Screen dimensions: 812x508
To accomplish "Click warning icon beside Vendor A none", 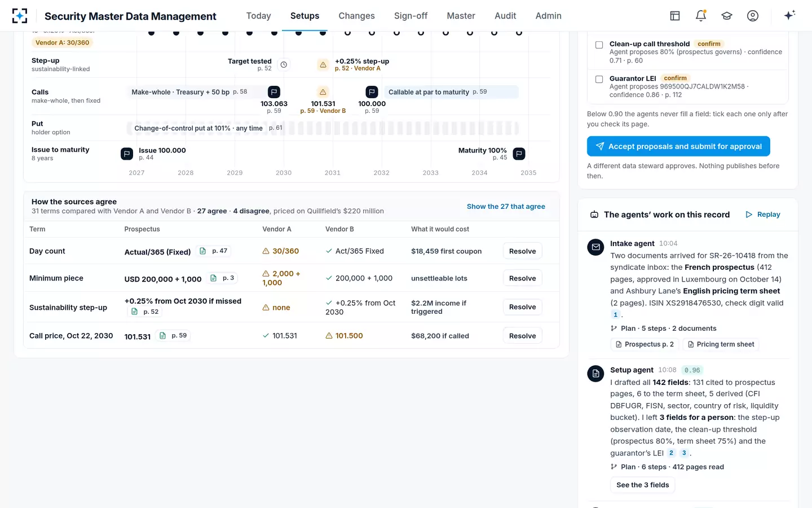I will pyautogui.click(x=266, y=308).
